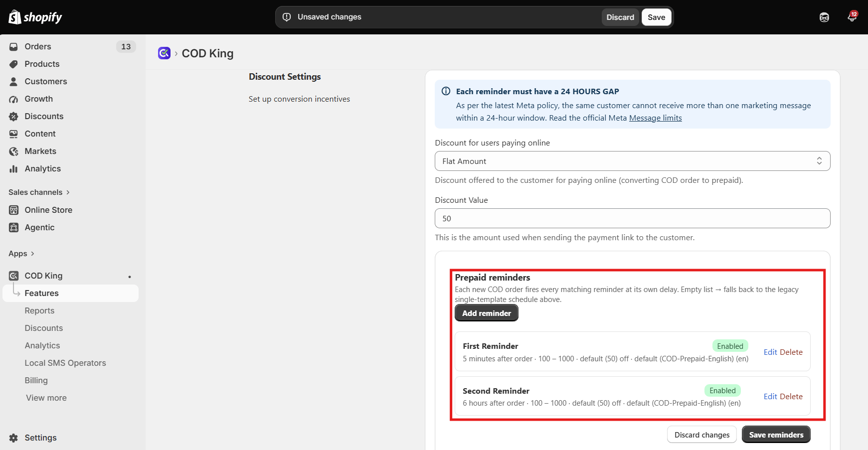The height and width of the screenshot is (450, 868).
Task: Expand the Apps section
Action: [x=21, y=254]
